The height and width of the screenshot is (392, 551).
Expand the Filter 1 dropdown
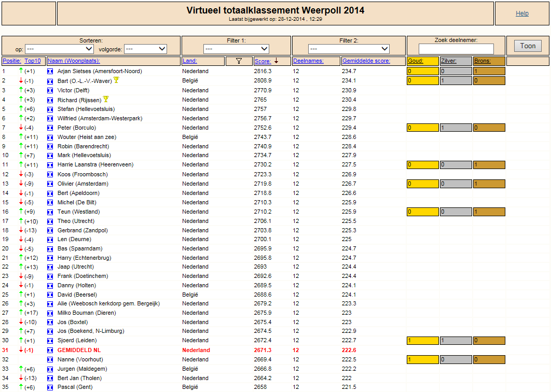[x=236, y=49]
